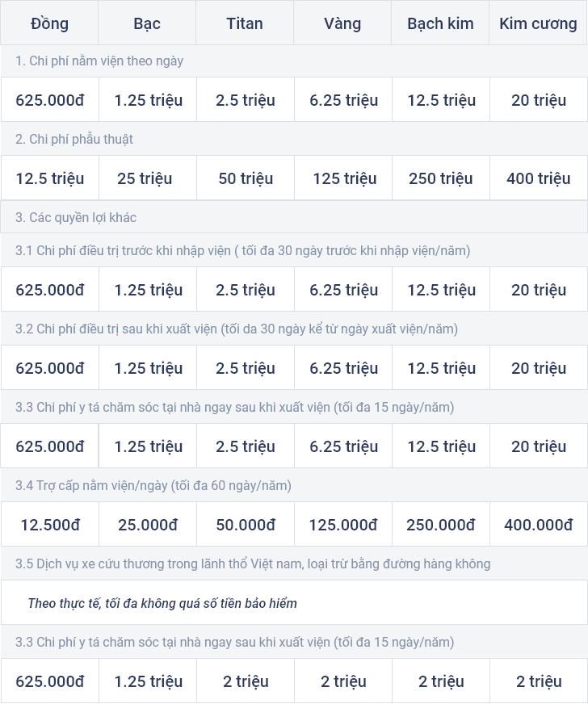Click the '1. Chi phí nằm viện theo ngày' row
Image resolution: width=588 pixels, height=708 pixels.
(294, 61)
